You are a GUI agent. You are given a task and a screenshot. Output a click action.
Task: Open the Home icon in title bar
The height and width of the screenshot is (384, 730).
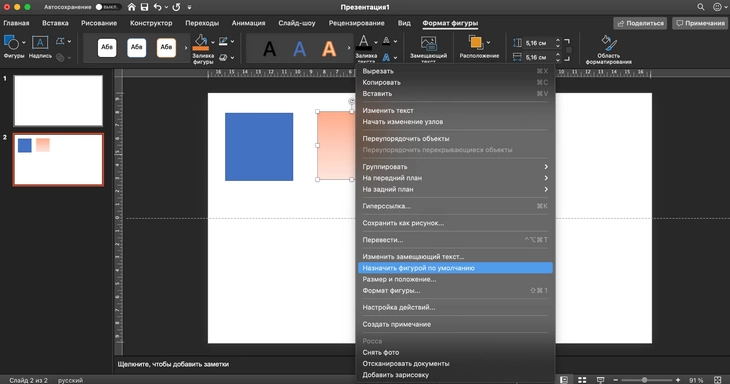point(131,7)
